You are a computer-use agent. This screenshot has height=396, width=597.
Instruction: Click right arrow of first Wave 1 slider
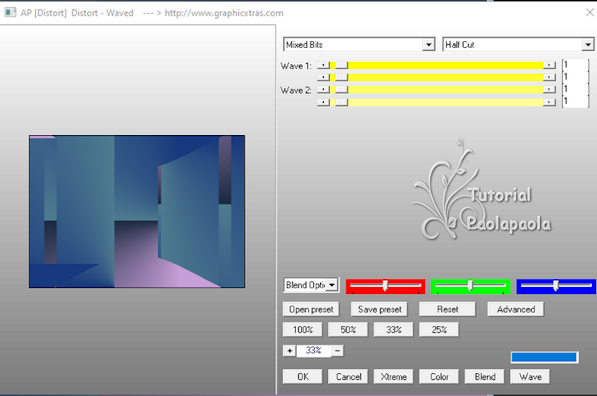(549, 65)
